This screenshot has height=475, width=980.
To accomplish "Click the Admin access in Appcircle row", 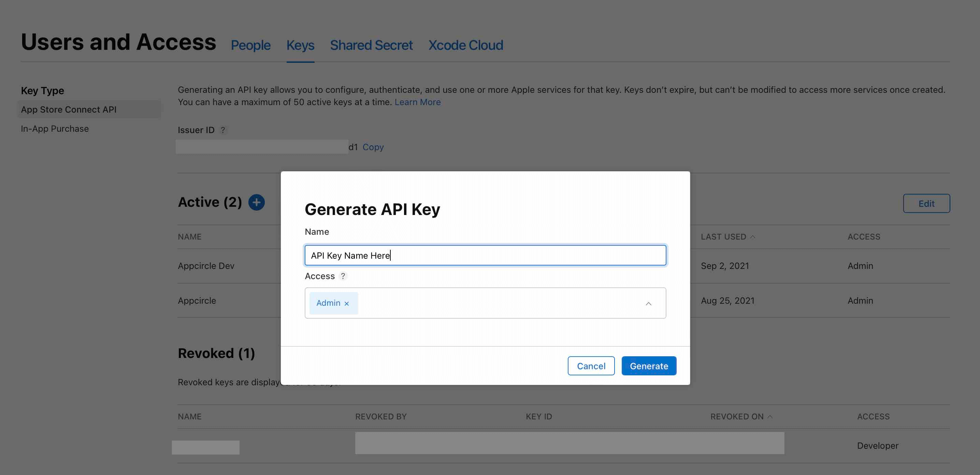I will coord(860,301).
